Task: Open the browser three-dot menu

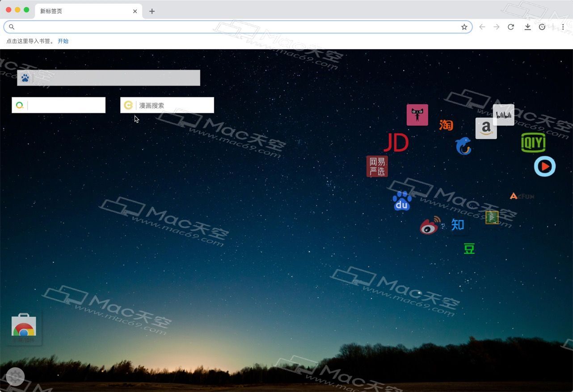Action: point(563,27)
